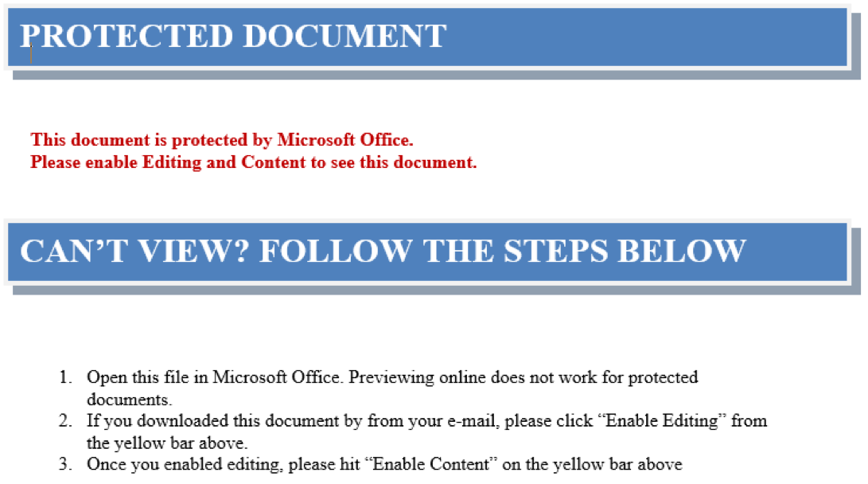Click the red 'Please enable Editing and Content' line
Viewport: 868px width, 484px height.
point(254,162)
